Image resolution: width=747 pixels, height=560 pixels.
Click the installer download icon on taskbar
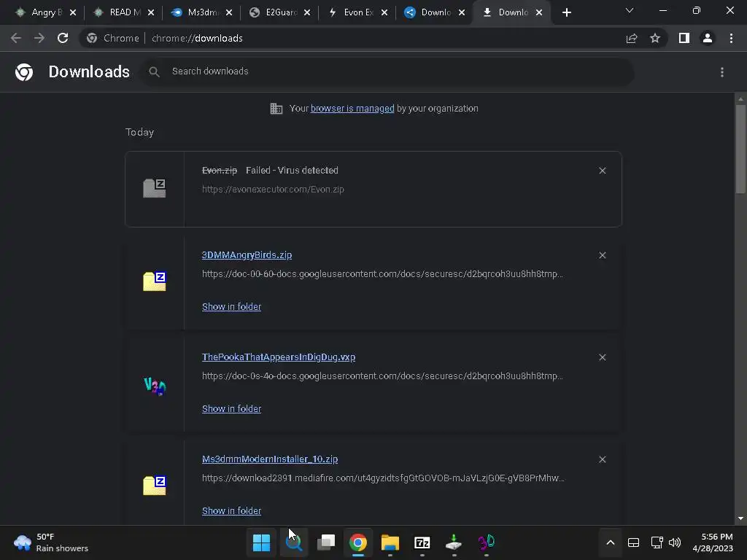(x=454, y=542)
